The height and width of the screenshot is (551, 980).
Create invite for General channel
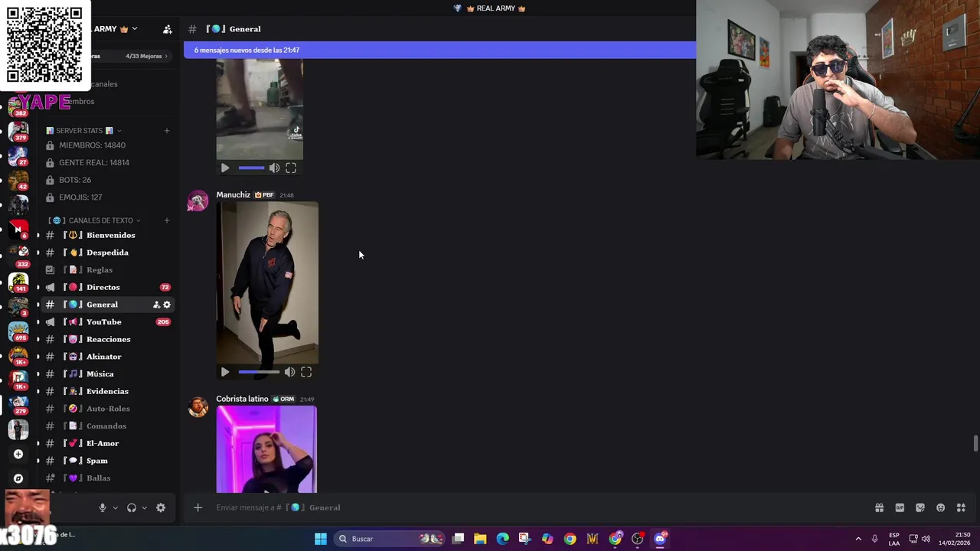point(156,305)
